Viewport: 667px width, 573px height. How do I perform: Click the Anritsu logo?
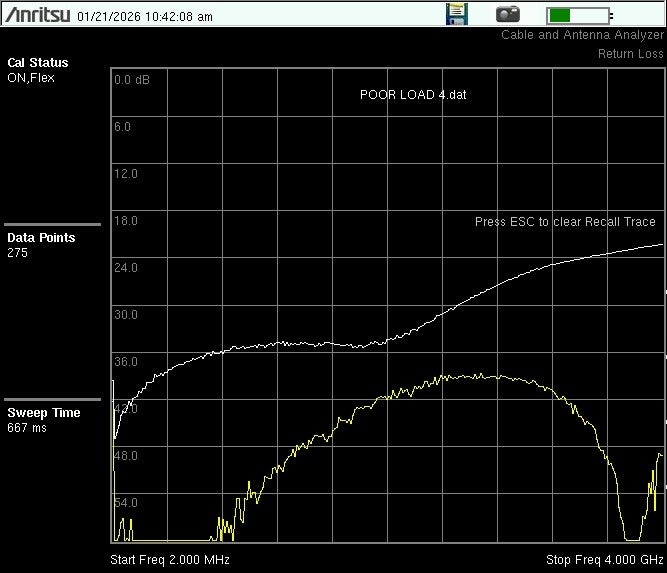click(x=37, y=15)
